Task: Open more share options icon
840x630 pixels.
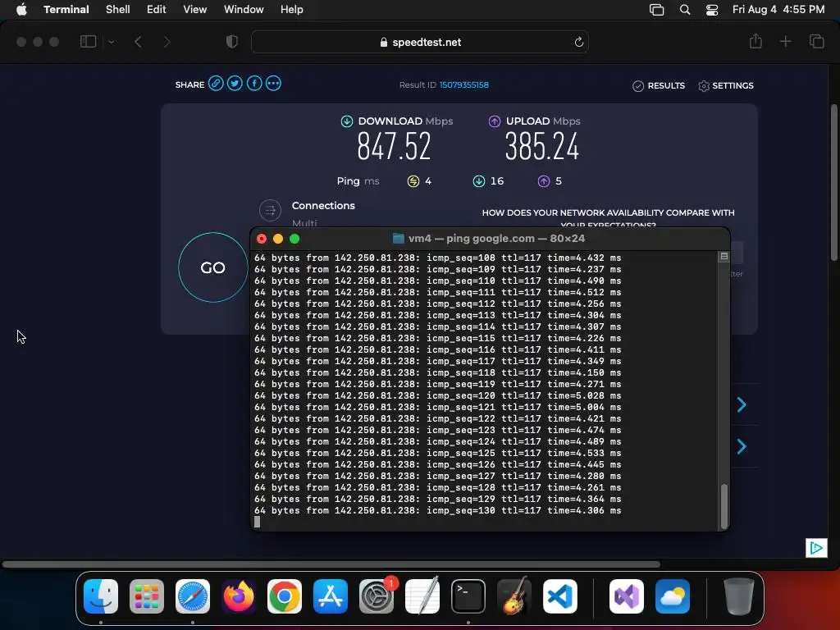Action: [273, 84]
